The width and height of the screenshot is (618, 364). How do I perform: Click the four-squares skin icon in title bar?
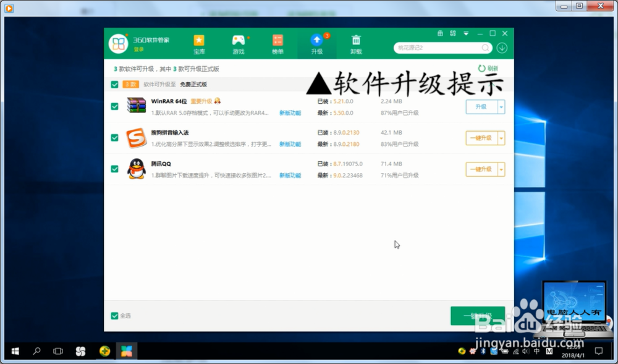(453, 33)
